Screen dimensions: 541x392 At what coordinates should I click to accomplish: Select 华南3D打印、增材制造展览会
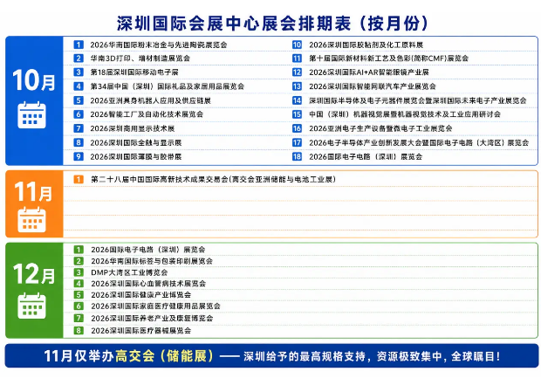140,58
